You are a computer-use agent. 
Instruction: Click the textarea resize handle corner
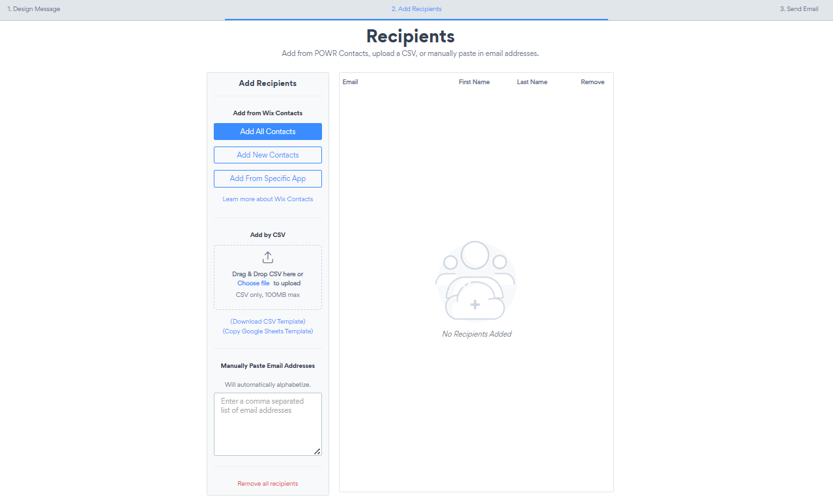point(317,451)
